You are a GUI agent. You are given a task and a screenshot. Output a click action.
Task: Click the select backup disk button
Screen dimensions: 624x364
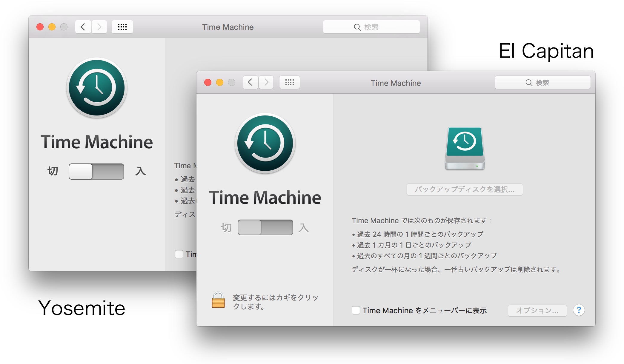[x=465, y=189]
